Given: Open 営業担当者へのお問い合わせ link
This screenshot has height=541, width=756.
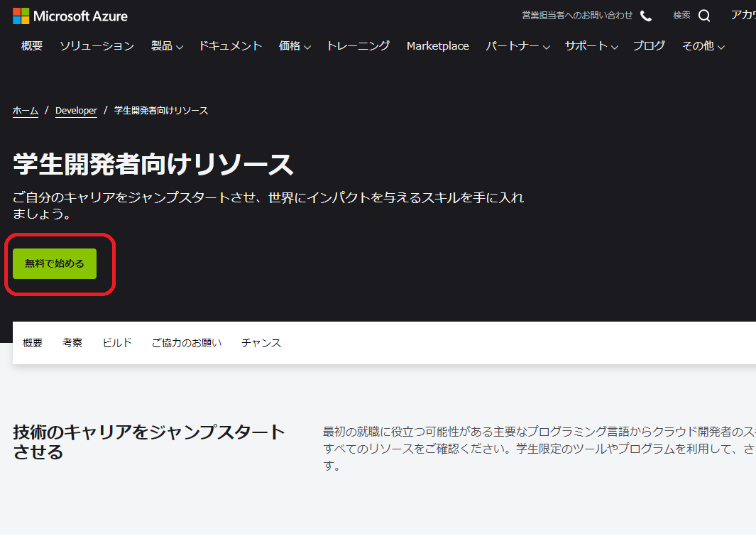Looking at the screenshot, I should click(x=577, y=16).
